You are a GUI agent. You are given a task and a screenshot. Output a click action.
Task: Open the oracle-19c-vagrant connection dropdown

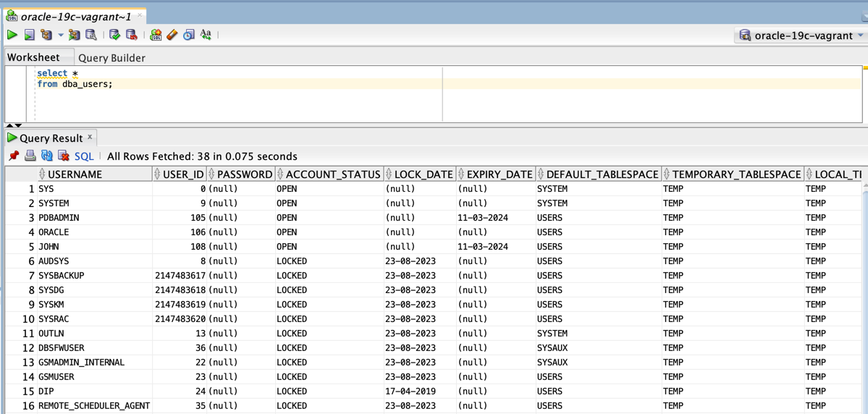coord(860,35)
